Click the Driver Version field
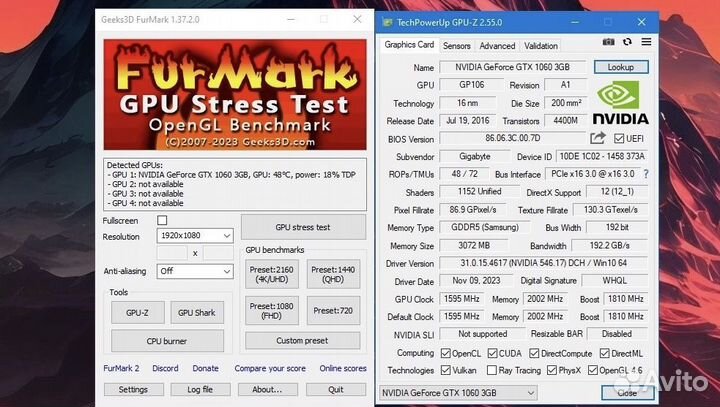720x407 pixels. point(544,263)
